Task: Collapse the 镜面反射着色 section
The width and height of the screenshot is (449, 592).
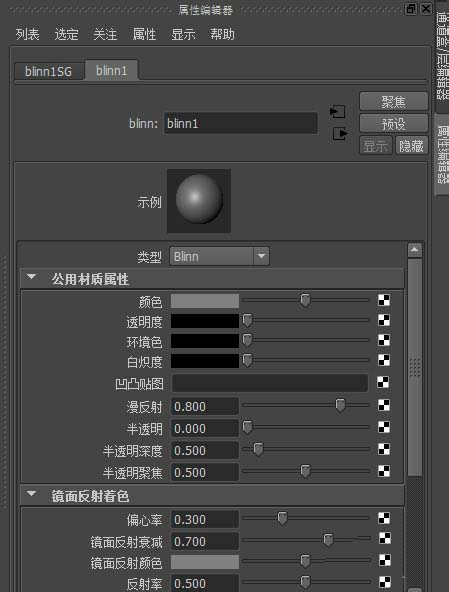Action: point(32,494)
